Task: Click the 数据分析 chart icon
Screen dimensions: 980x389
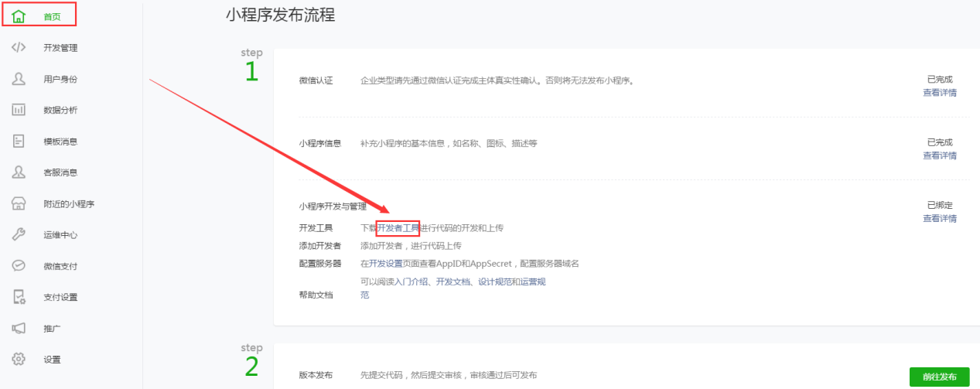Action: [19, 110]
